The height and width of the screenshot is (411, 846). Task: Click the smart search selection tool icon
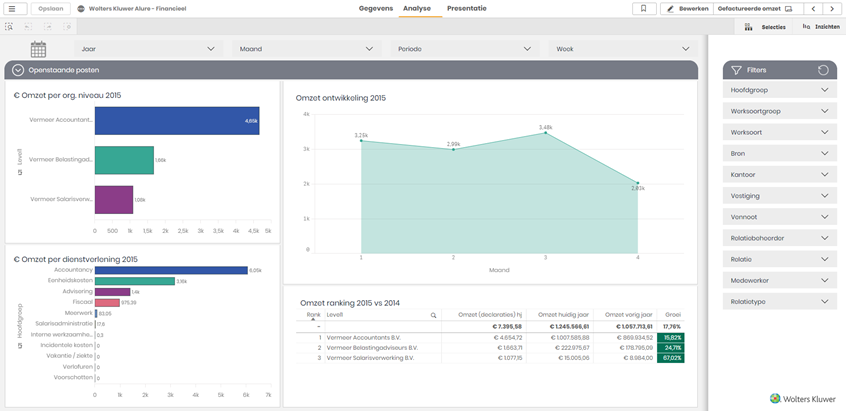(9, 26)
